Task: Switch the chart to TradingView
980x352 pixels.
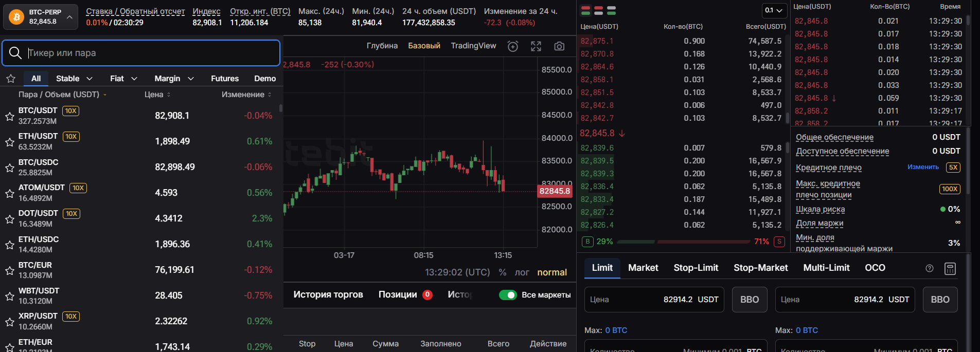Action: point(473,46)
